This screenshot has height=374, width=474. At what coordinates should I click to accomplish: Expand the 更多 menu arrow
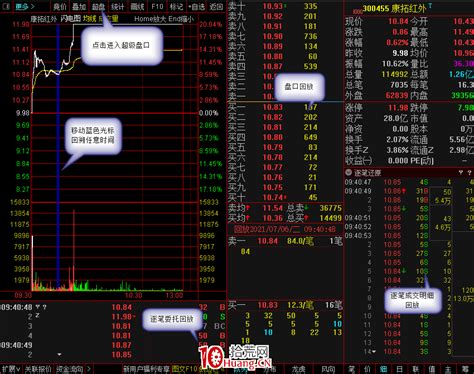click(x=33, y=6)
